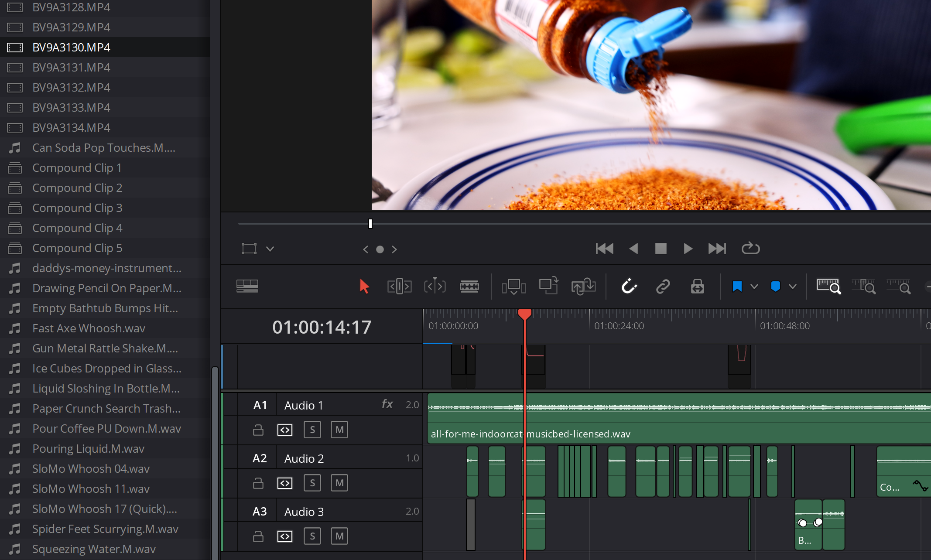Open the flag color dropdown arrow
The height and width of the screenshot is (560, 931).
click(x=754, y=287)
